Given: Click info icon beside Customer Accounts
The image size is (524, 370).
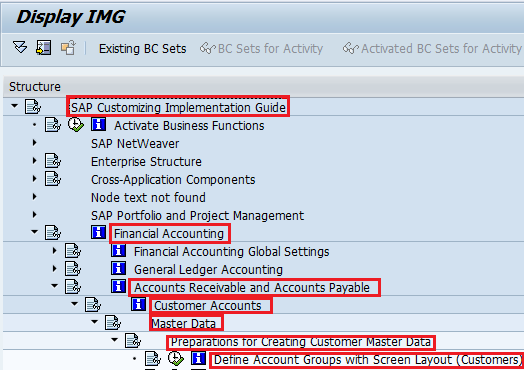Looking at the screenshot, I should pos(138,304).
